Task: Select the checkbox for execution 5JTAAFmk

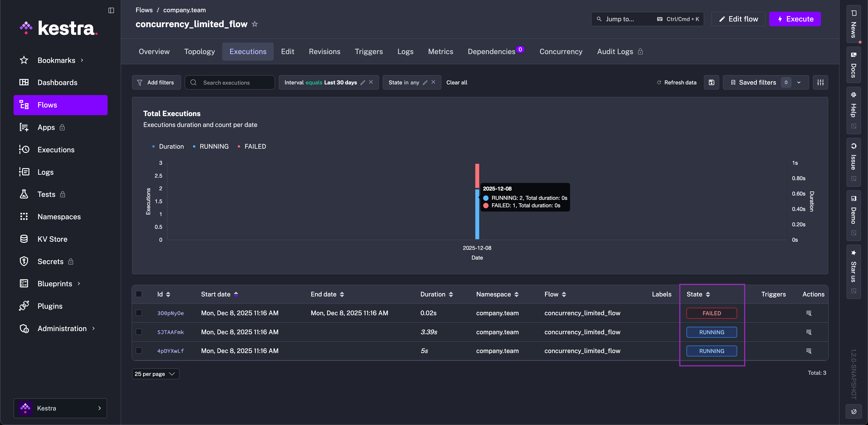Action: pos(139,332)
